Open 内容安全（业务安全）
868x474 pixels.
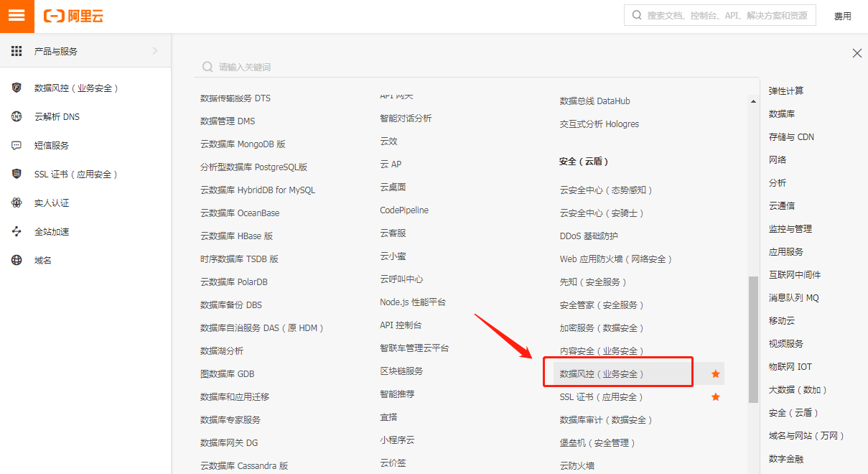pyautogui.click(x=602, y=350)
